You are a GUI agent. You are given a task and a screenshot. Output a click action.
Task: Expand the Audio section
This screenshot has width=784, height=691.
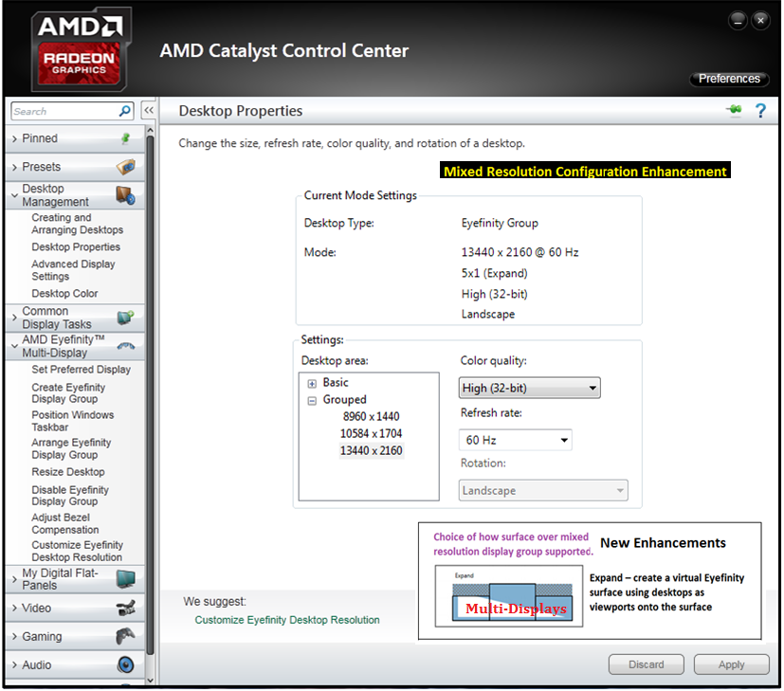pyautogui.click(x=14, y=665)
